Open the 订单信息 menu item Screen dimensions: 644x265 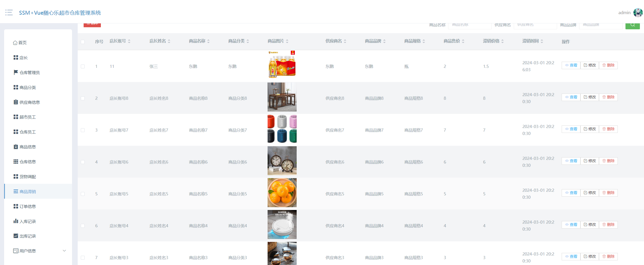[28, 206]
